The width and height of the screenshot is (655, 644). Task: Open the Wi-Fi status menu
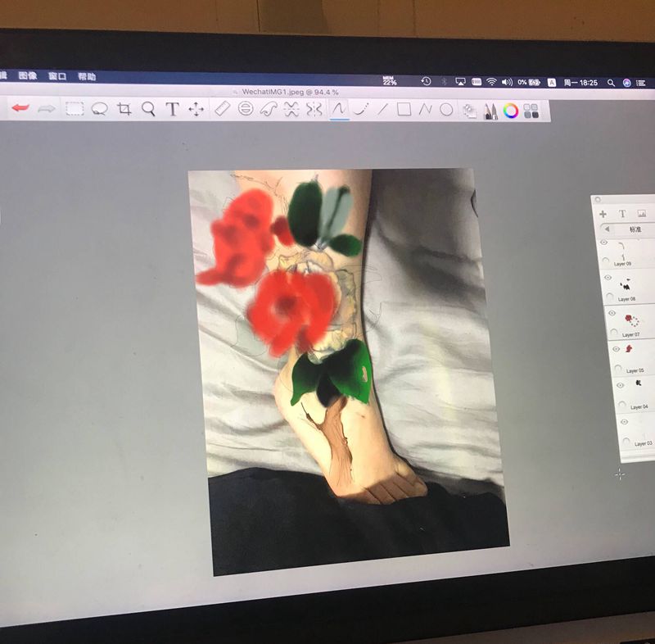(491, 82)
